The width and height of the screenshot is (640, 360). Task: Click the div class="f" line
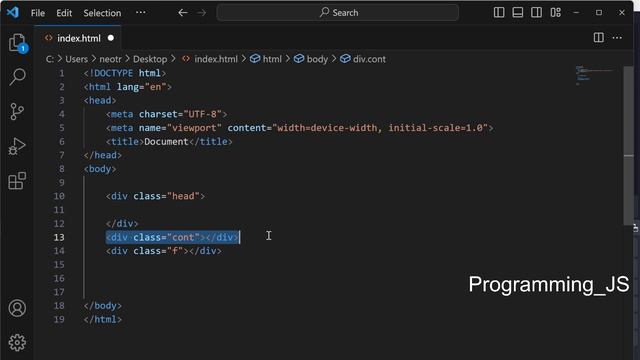point(164,251)
